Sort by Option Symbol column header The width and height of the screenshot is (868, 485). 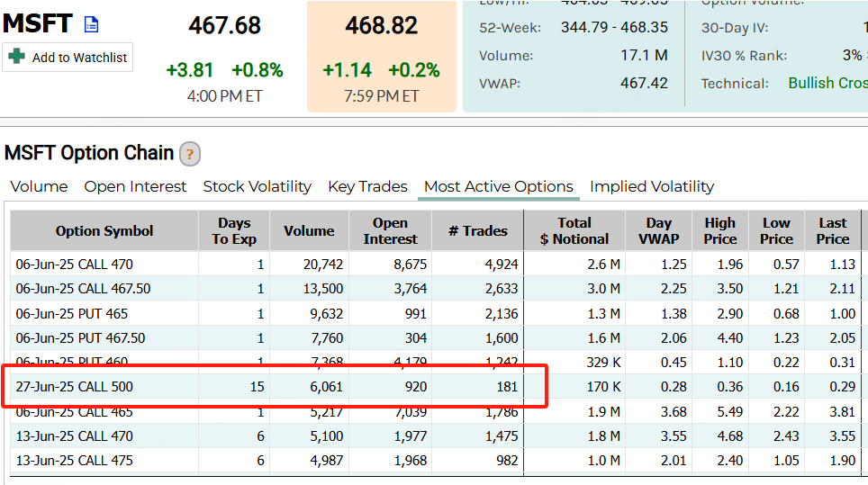point(104,230)
